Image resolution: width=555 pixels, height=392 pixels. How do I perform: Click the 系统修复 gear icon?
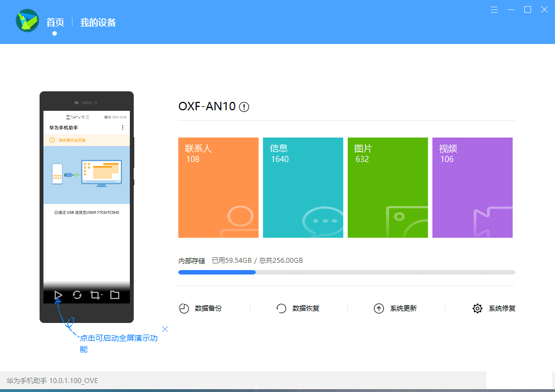(x=478, y=308)
